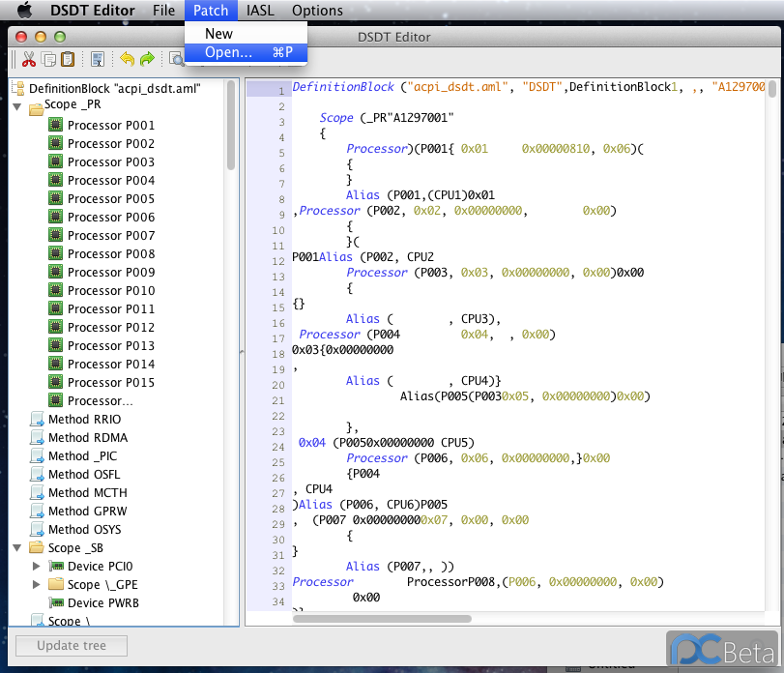Click the Paste clipboard toolbar icon
This screenshot has width=784, height=673.
tap(67, 59)
